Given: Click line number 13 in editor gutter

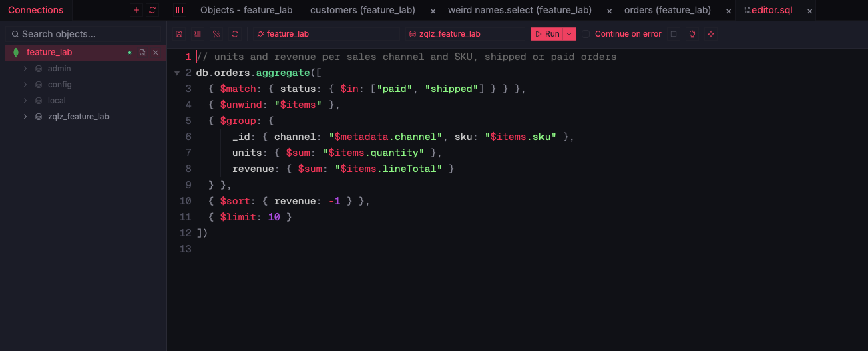Looking at the screenshot, I should [x=186, y=249].
